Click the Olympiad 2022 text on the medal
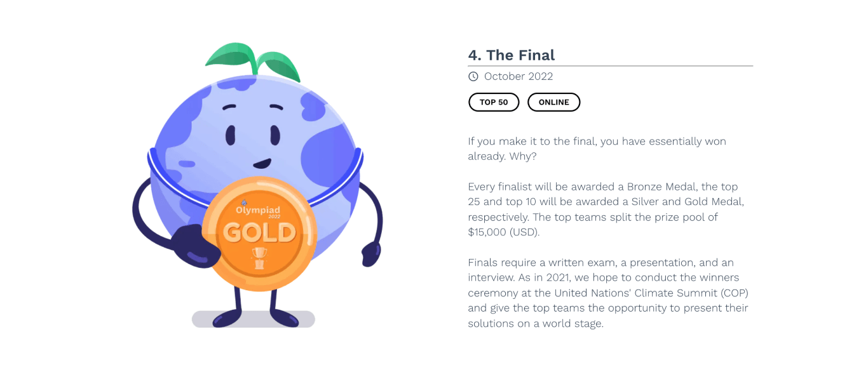The width and height of the screenshot is (868, 377). point(258,211)
